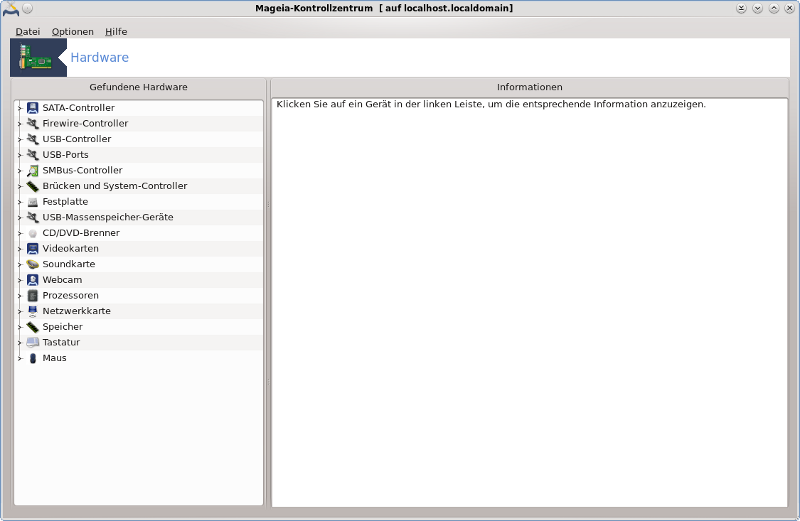Select the USB-Ports label

click(x=65, y=155)
